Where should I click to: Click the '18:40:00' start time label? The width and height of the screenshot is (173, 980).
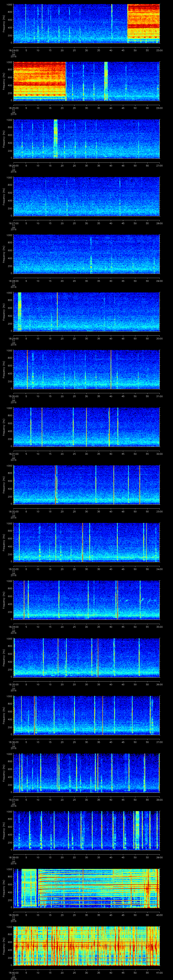tap(13, 973)
